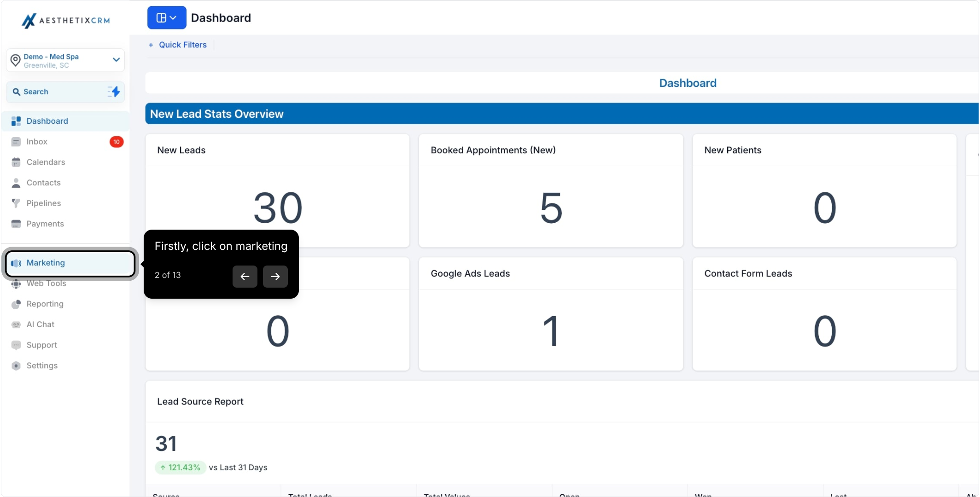Click the New Leads card title

(181, 150)
